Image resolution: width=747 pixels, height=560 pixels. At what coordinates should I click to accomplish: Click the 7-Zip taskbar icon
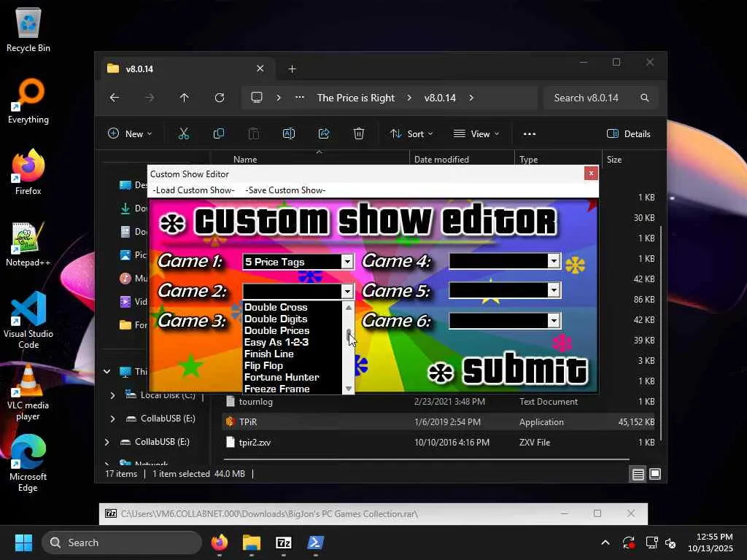(284, 542)
